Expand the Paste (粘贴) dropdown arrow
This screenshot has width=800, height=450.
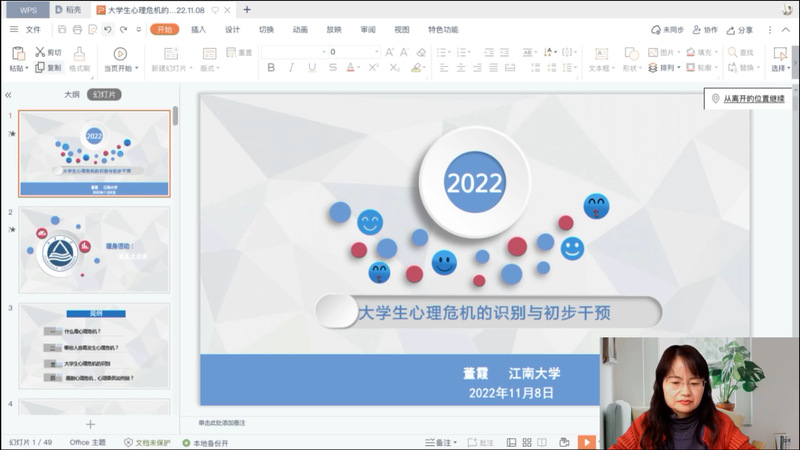(29, 69)
